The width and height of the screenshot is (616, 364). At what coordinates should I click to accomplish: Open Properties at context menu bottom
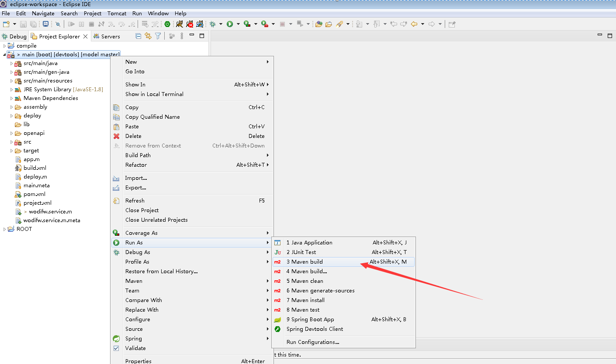[192, 361]
